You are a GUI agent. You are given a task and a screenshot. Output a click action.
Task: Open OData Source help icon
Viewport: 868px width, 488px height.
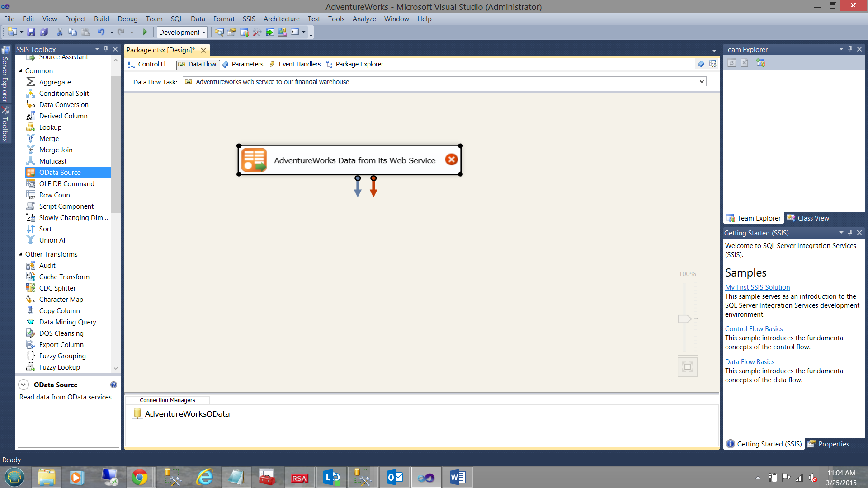coord(113,385)
